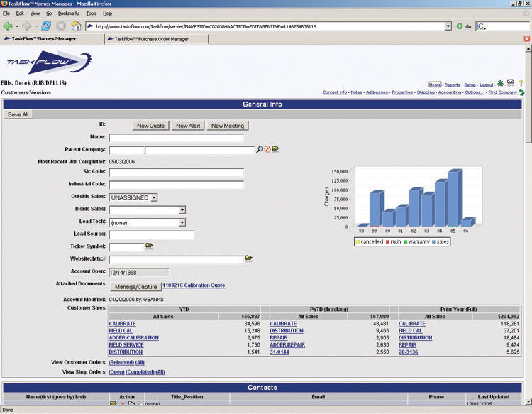
Task: Click the green bug report icon
Action: 500,83
